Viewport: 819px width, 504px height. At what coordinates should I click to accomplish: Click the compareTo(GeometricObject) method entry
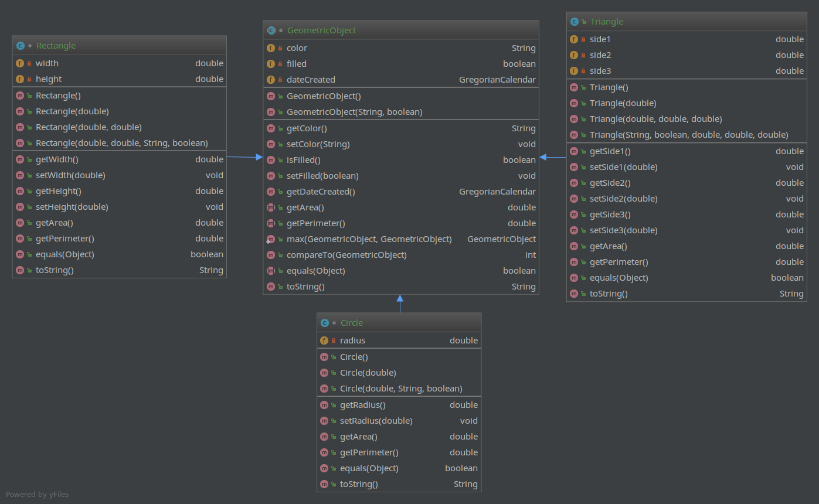[x=401, y=254]
